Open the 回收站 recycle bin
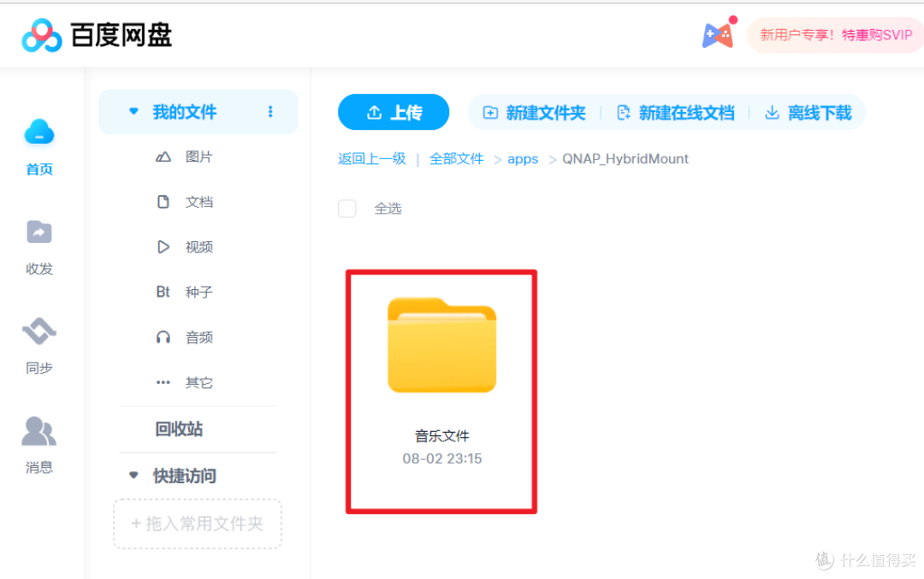 click(x=179, y=428)
